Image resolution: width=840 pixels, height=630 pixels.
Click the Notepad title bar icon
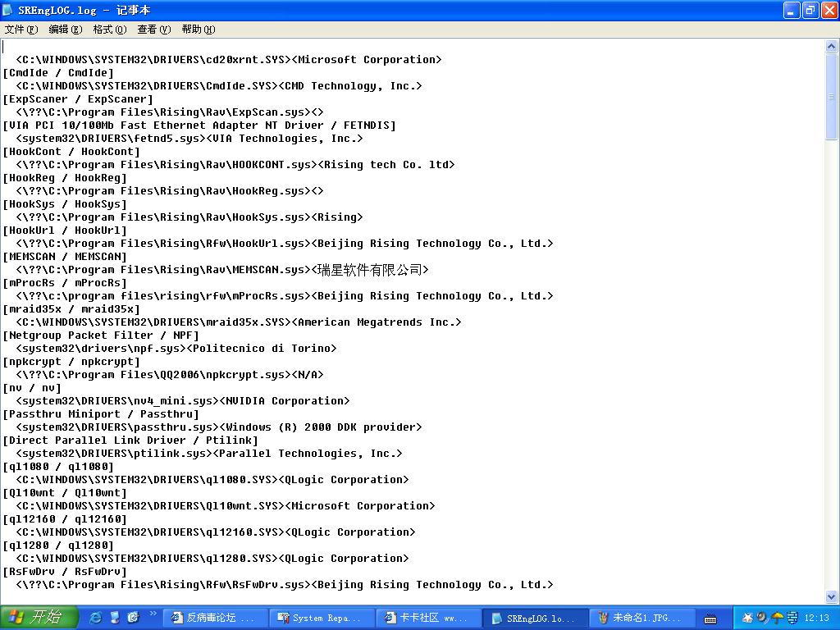click(x=8, y=10)
